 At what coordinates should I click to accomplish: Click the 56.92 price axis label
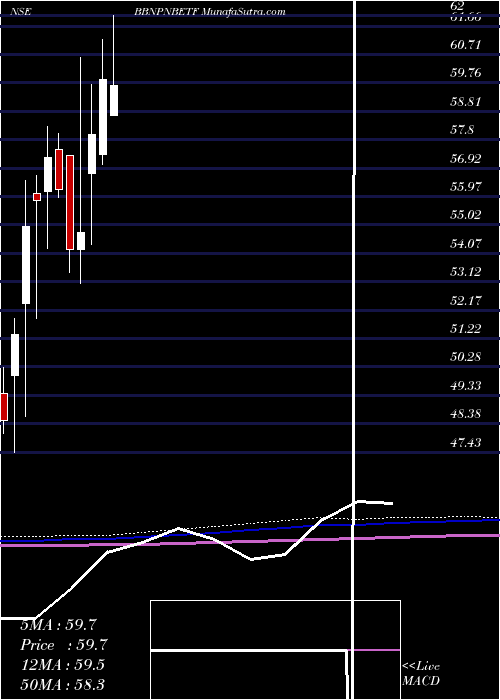coord(466,158)
